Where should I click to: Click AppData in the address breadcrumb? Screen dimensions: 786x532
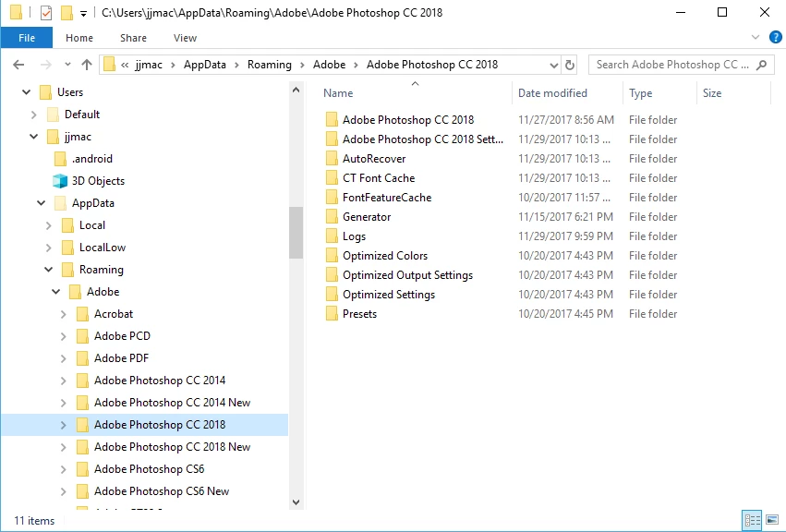click(204, 65)
